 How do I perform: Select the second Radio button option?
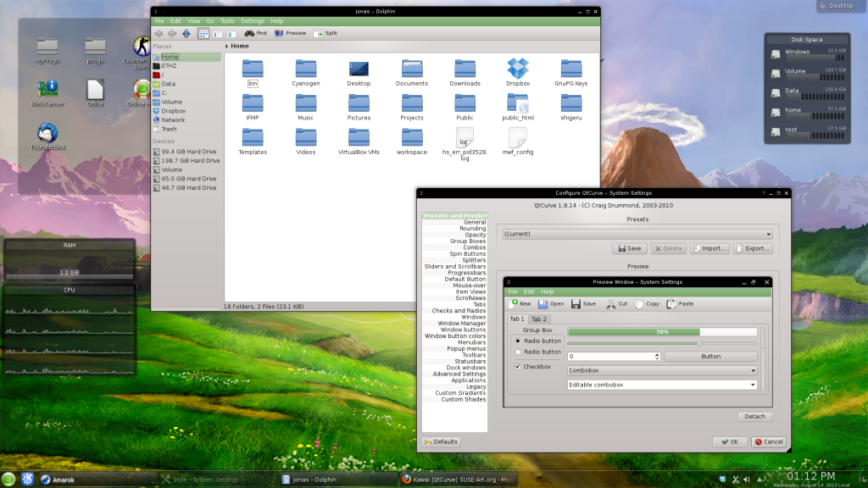pyautogui.click(x=517, y=352)
